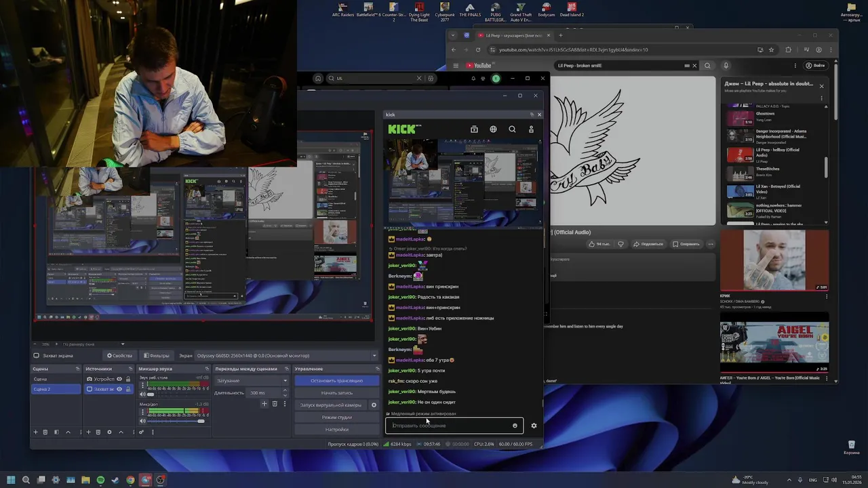
Task: Click the globe icon in the Kick header
Action: 493,129
